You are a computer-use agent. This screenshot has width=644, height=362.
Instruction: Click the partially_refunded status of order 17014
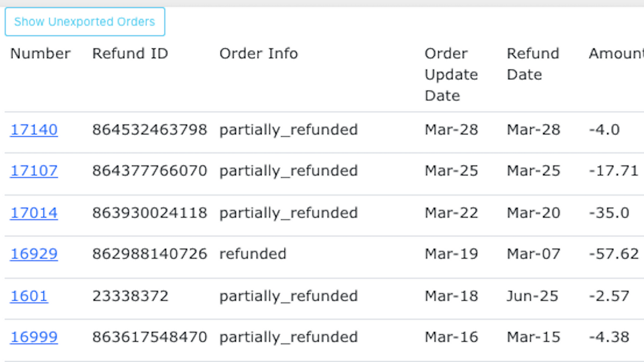click(x=288, y=213)
